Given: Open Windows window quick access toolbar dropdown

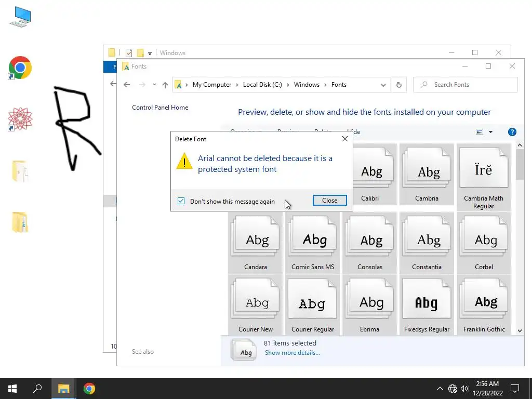Looking at the screenshot, I should point(150,54).
